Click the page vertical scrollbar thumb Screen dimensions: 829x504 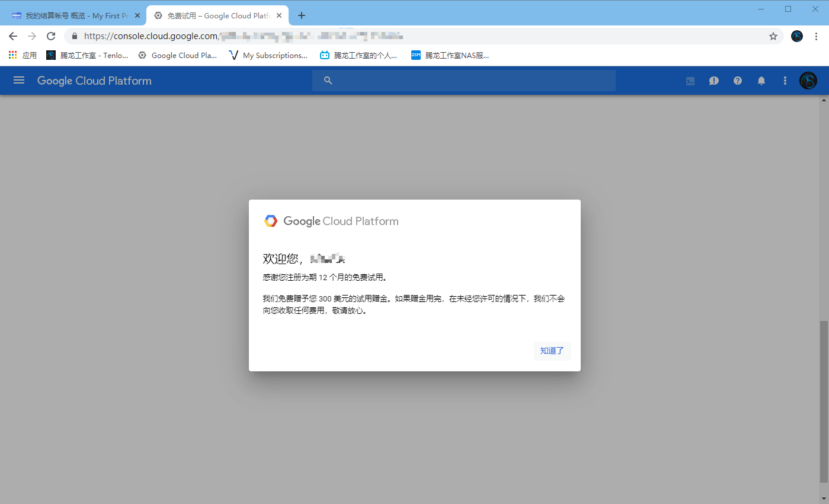pyautogui.click(x=824, y=402)
